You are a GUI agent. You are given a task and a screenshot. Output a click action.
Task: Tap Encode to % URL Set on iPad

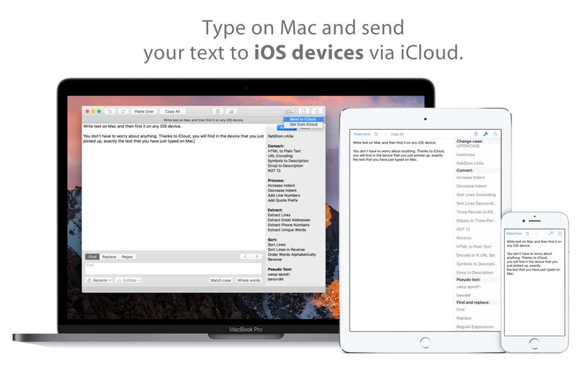click(476, 255)
